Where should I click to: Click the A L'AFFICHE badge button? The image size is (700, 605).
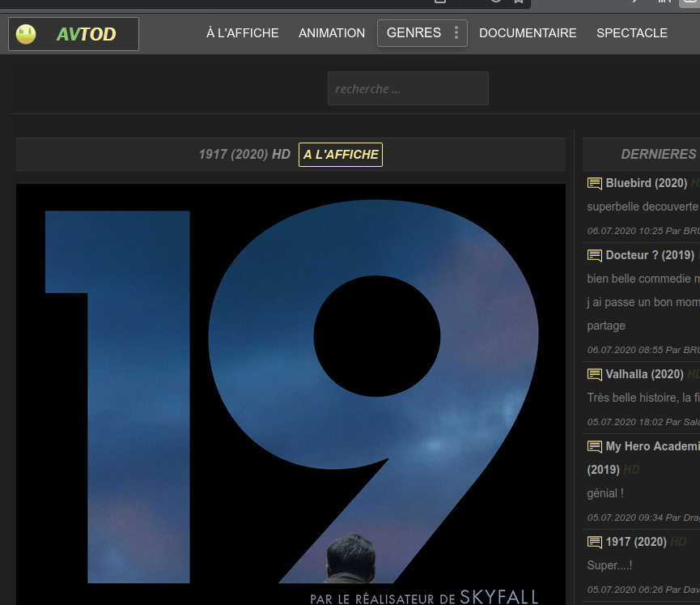click(x=341, y=155)
